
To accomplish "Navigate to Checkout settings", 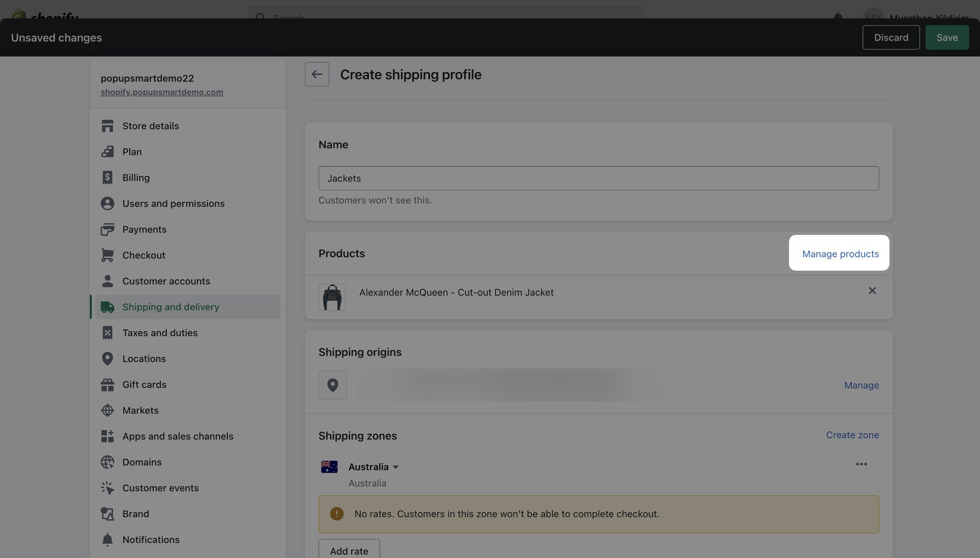I will tap(188, 255).
